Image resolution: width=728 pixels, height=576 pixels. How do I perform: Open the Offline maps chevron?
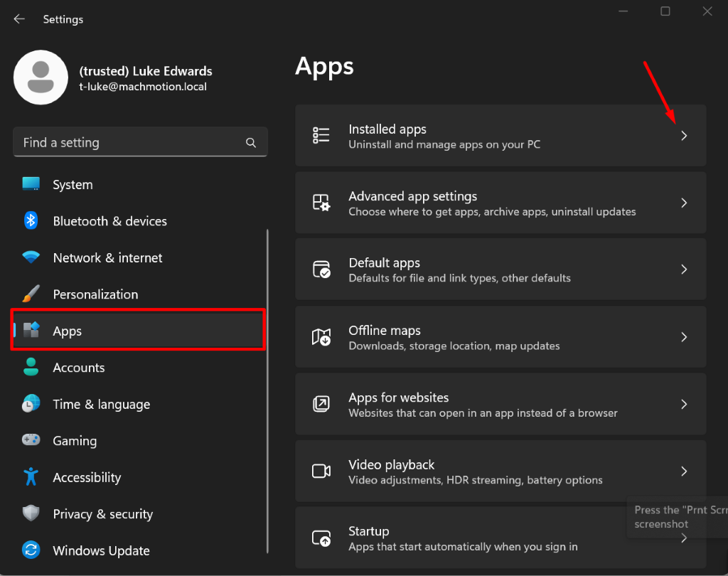[684, 337]
